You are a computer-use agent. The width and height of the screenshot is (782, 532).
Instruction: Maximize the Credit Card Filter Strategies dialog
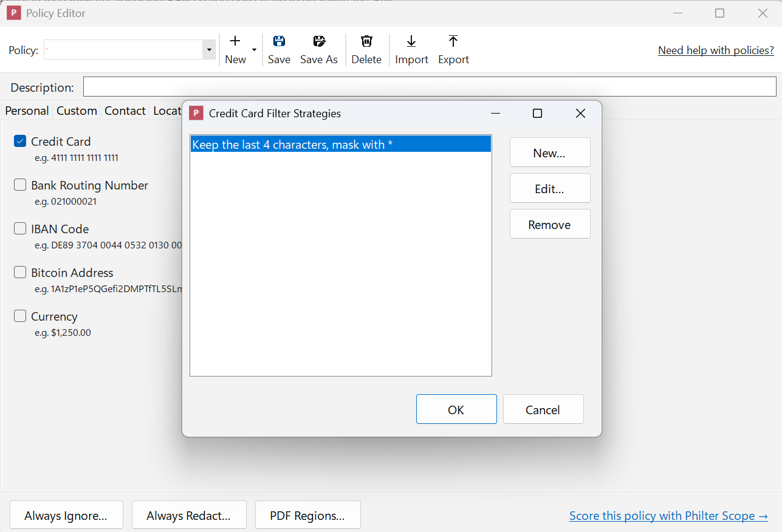point(537,114)
